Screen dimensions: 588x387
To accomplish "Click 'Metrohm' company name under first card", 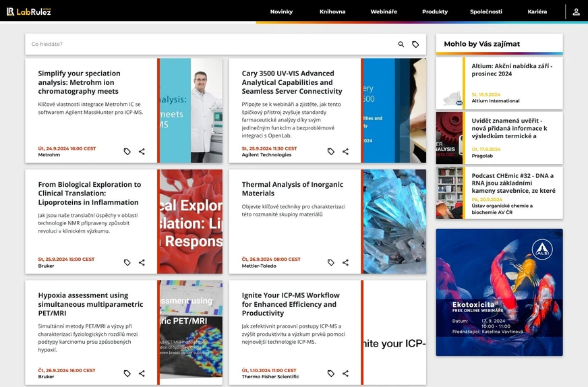I will pyautogui.click(x=49, y=155).
